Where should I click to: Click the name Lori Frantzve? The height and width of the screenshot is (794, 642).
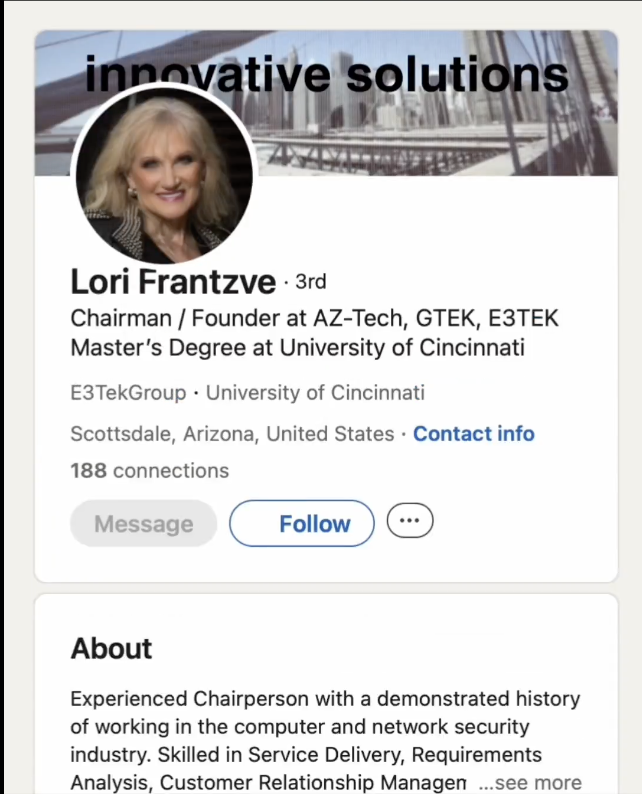pyautogui.click(x=172, y=282)
